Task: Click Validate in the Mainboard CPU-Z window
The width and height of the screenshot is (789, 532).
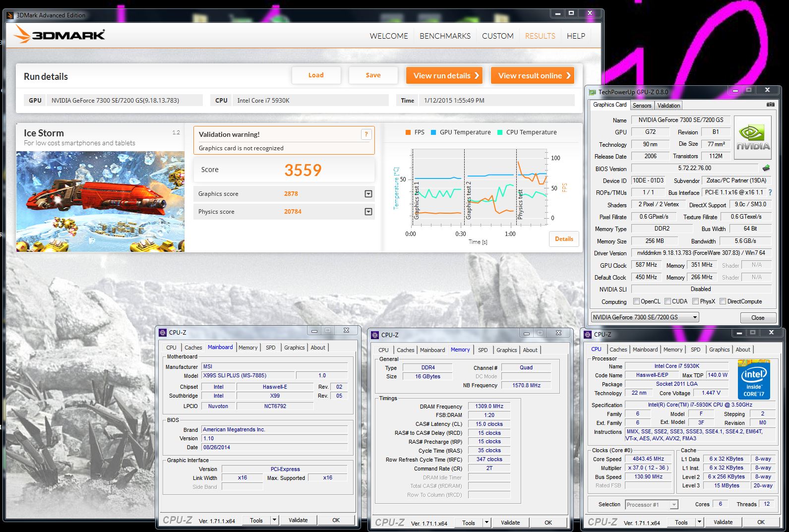Action: (298, 520)
